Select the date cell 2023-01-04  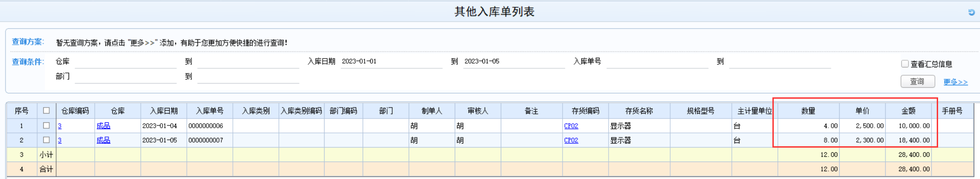(163, 125)
